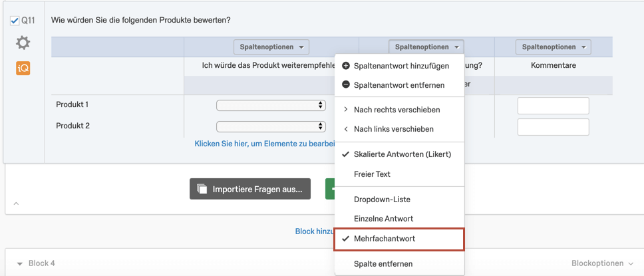Open the Q11 settings gear icon
This screenshot has width=644, height=276.
[23, 43]
